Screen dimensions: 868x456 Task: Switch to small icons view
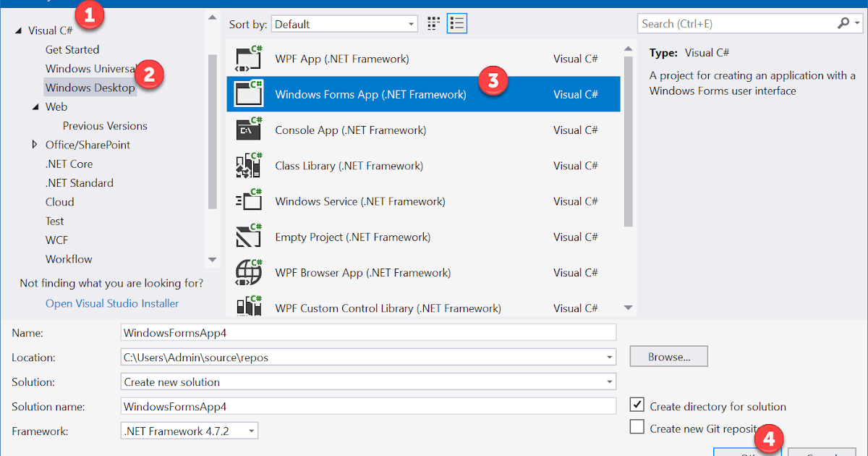coord(433,23)
